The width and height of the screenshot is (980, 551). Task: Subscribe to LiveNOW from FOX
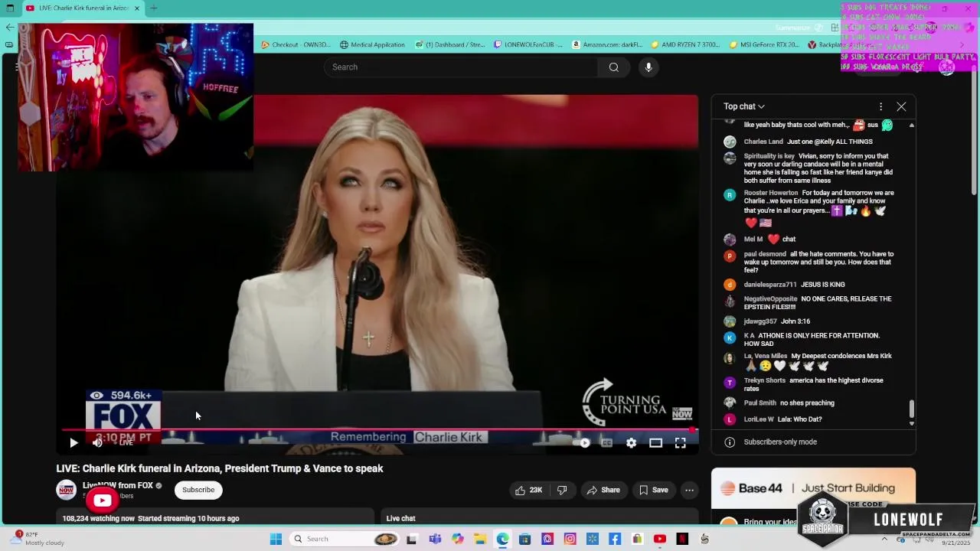(x=198, y=490)
